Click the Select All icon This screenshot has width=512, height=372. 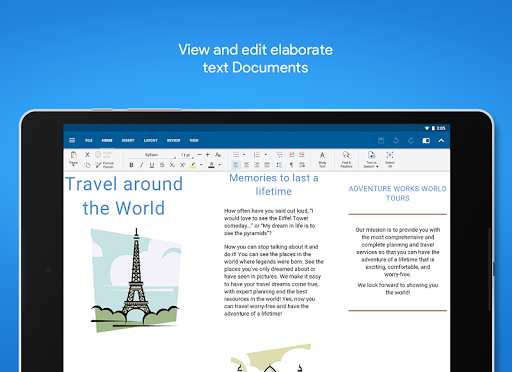pyautogui.click(x=390, y=159)
